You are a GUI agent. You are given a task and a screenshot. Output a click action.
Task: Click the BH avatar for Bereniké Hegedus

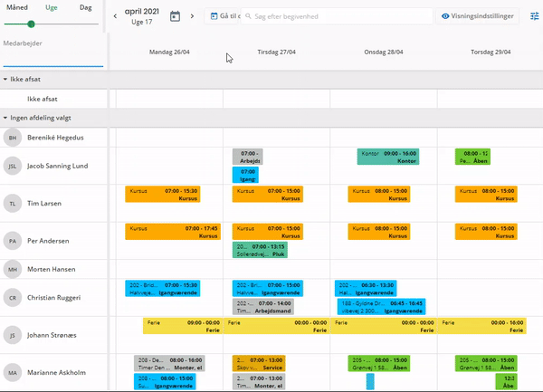pyautogui.click(x=13, y=138)
